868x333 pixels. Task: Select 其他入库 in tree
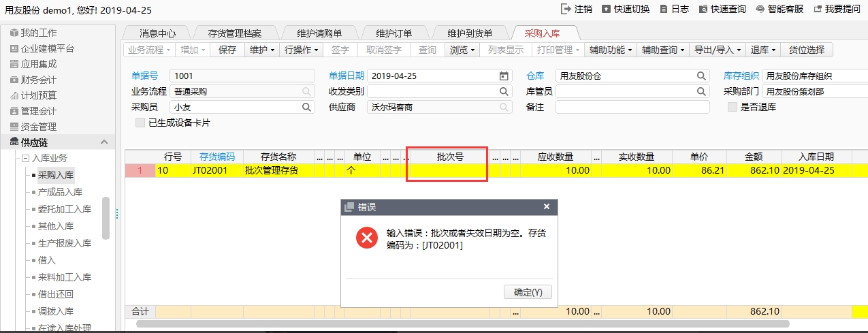[56, 226]
